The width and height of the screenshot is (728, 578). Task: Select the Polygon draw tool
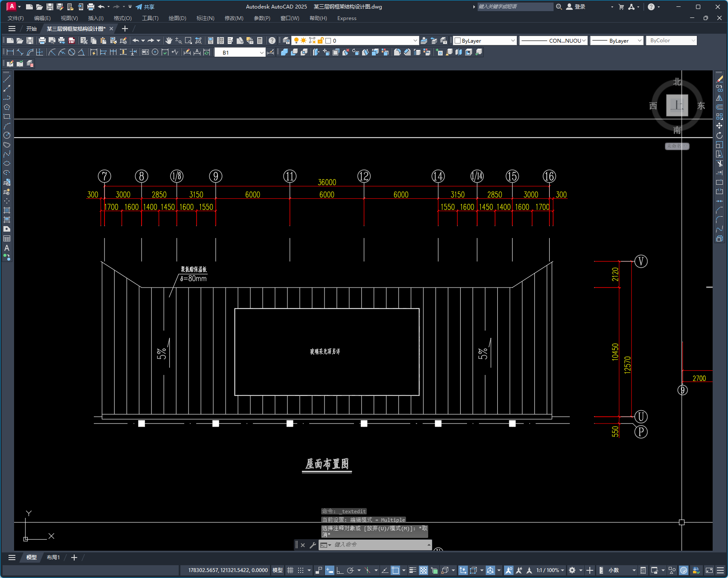(x=7, y=107)
